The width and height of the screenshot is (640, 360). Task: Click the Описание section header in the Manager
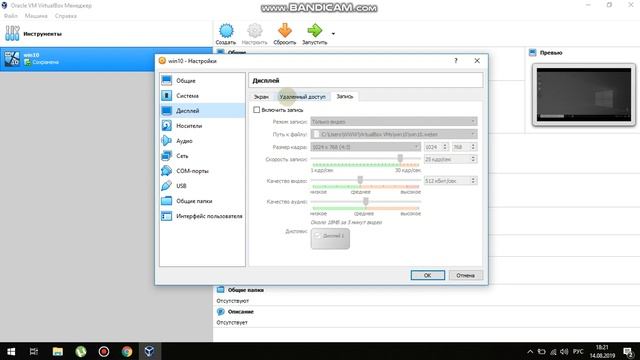click(x=240, y=311)
